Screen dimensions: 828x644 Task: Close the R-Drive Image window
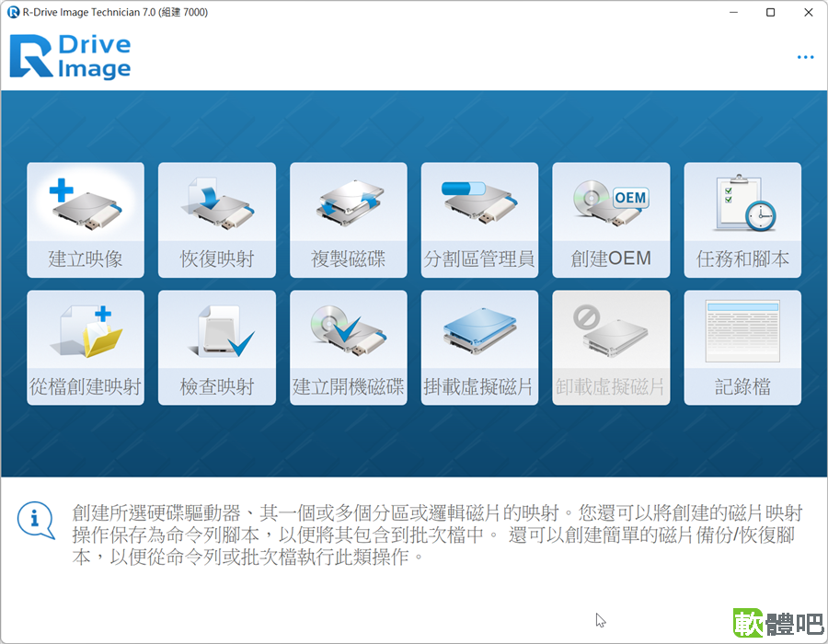[809, 12]
